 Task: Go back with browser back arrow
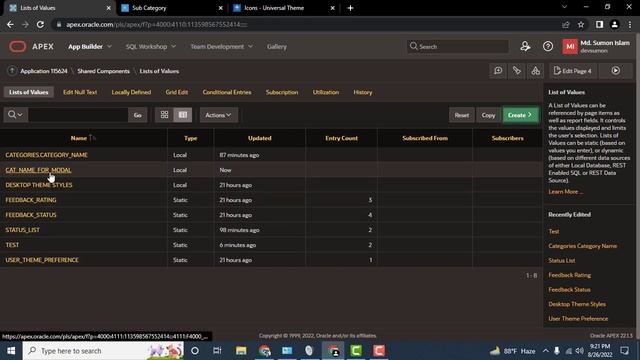pyautogui.click(x=10, y=24)
